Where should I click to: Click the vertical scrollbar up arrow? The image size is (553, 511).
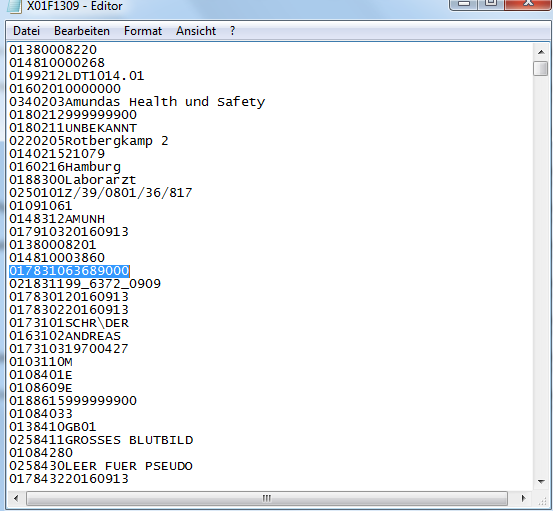click(541, 52)
